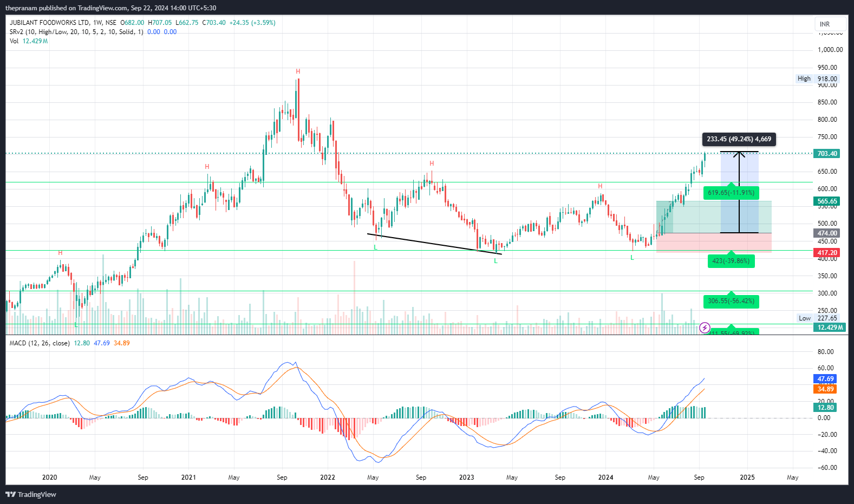Click the 80.00 MACD axis label
This screenshot has width=854, height=504.
tap(826, 352)
